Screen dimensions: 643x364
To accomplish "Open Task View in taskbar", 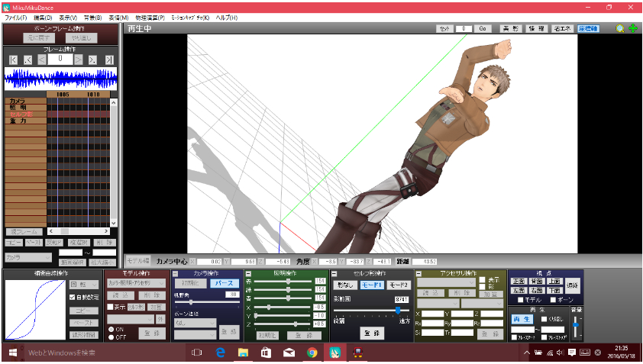I will [x=197, y=353].
